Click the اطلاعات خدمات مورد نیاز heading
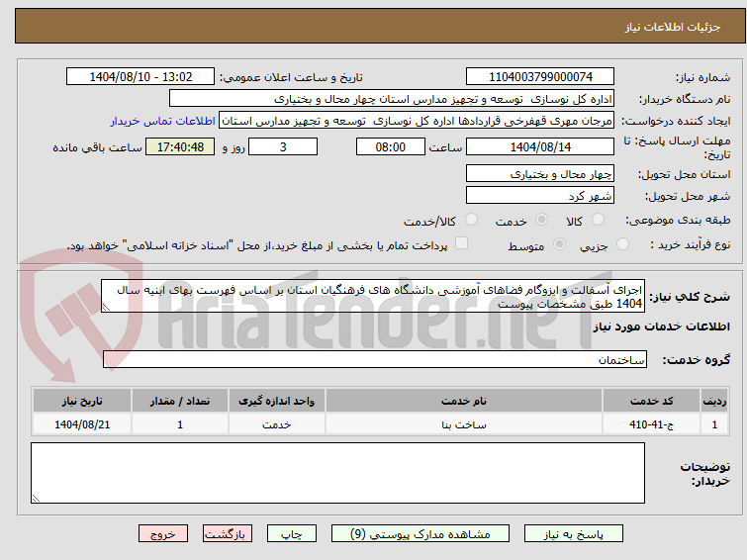Viewport: 747px width, 560px height. tap(661, 327)
